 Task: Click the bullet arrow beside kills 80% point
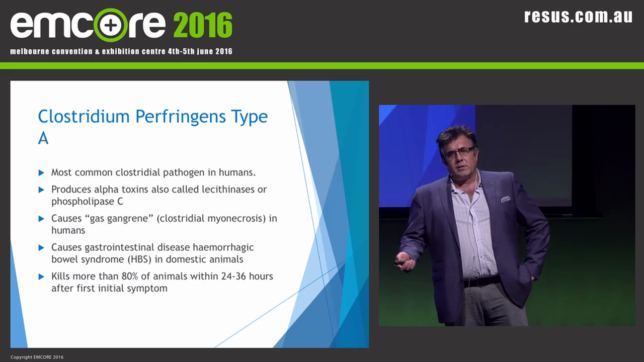point(42,276)
